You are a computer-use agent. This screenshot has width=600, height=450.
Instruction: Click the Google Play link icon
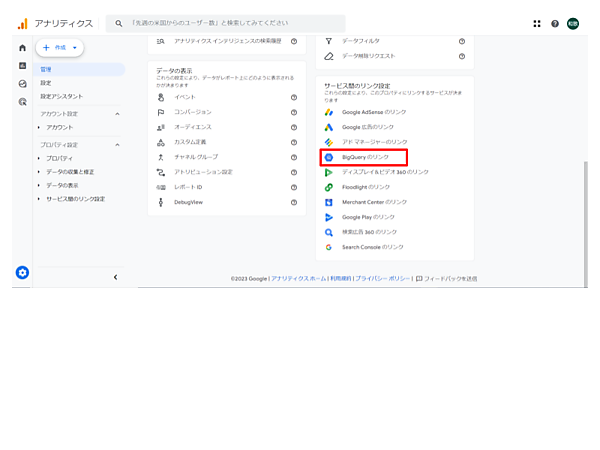coord(329,217)
